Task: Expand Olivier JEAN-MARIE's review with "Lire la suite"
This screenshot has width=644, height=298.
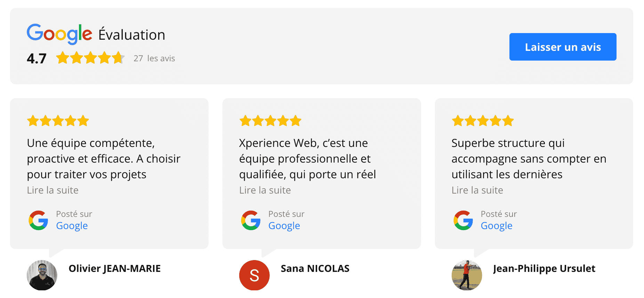Action: pos(53,190)
